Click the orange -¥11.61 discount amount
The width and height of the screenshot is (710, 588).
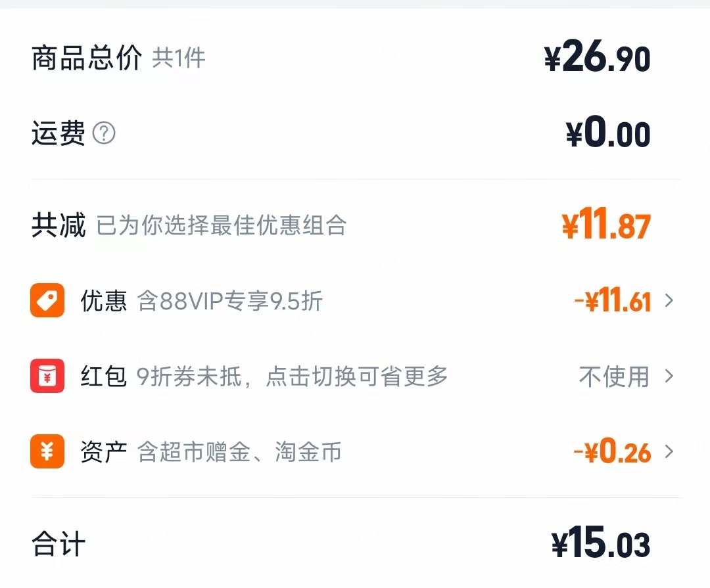click(613, 301)
